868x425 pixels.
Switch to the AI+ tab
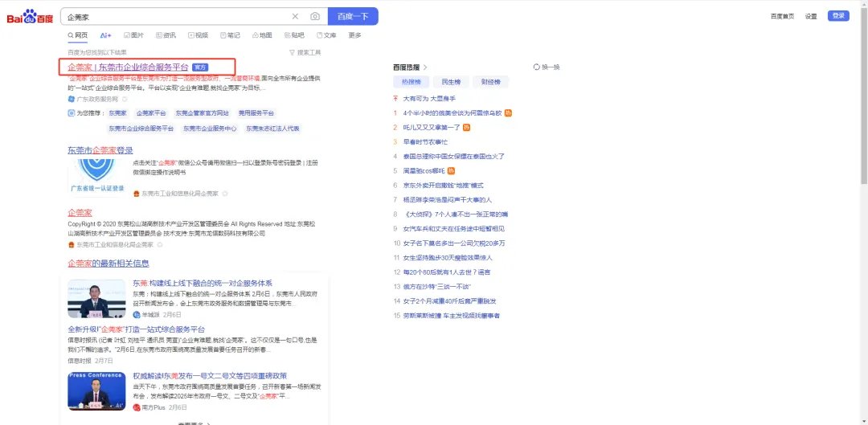[106, 35]
